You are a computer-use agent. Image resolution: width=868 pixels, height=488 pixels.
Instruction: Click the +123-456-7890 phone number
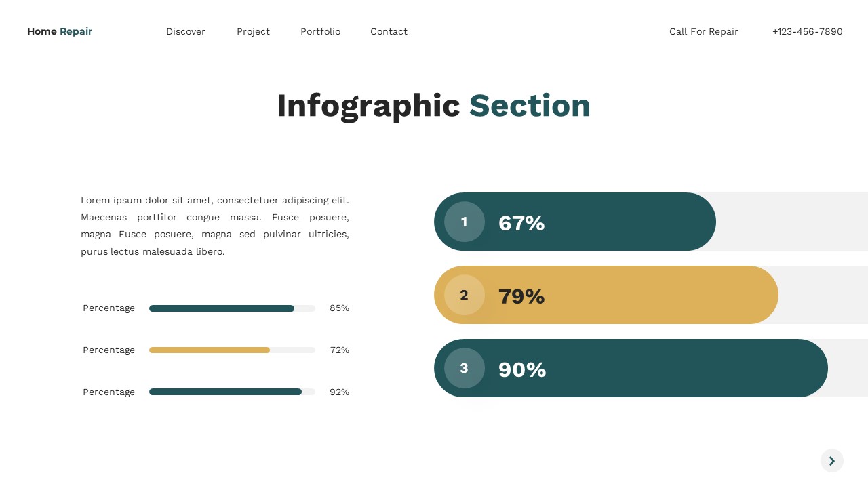[808, 31]
